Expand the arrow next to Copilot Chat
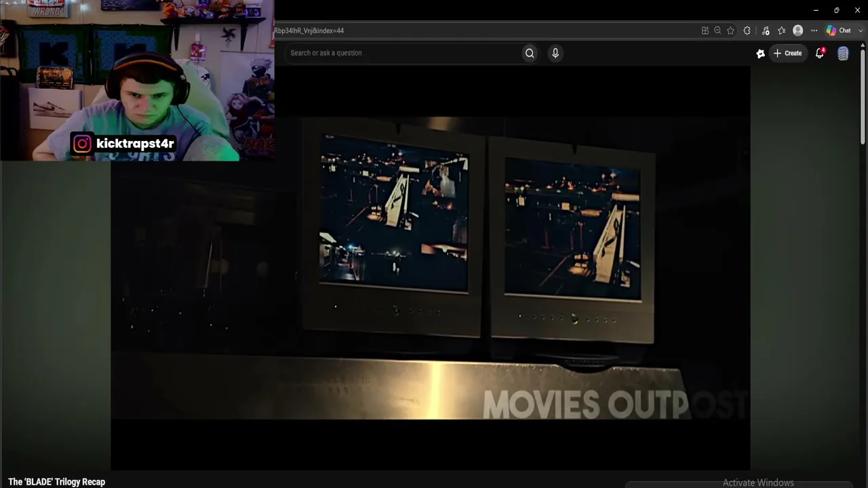This screenshot has height=488, width=868. pos(861,30)
